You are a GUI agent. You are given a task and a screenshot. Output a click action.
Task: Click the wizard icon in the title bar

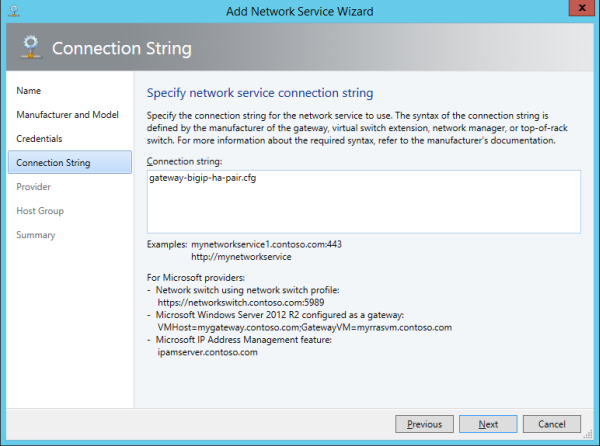(12, 11)
